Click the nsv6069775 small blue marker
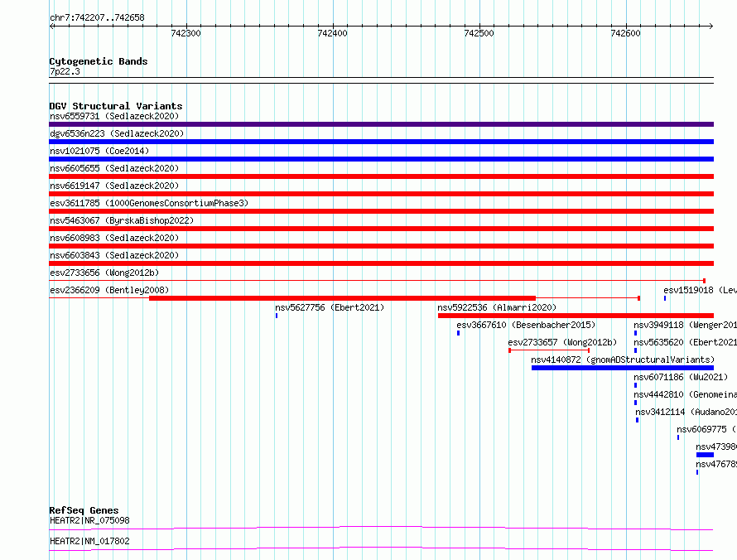This screenshot has height=560, width=737. (677, 437)
